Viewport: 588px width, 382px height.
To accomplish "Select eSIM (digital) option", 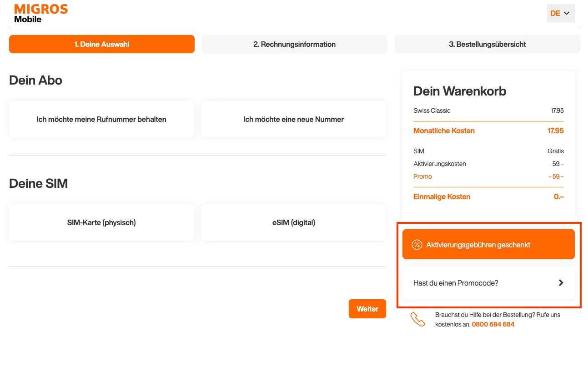I will tap(294, 222).
